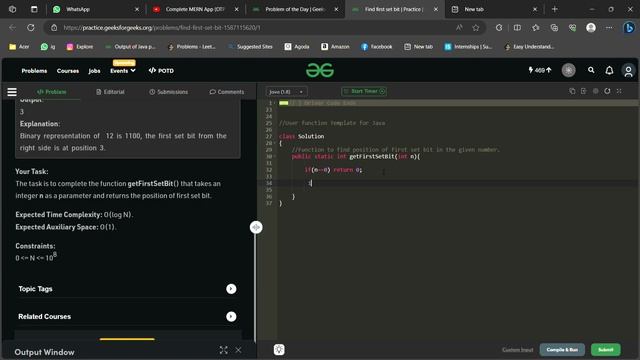Submit the solution
This screenshot has height=360, width=640.
(606, 349)
